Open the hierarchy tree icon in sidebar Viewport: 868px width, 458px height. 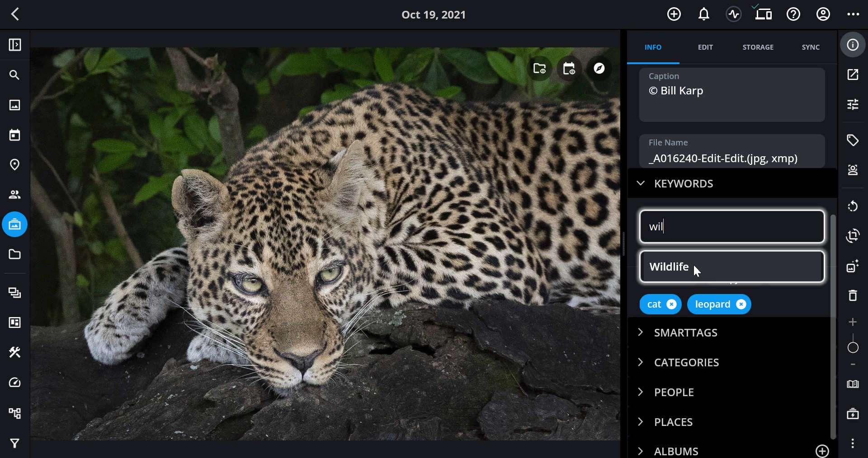(15, 413)
